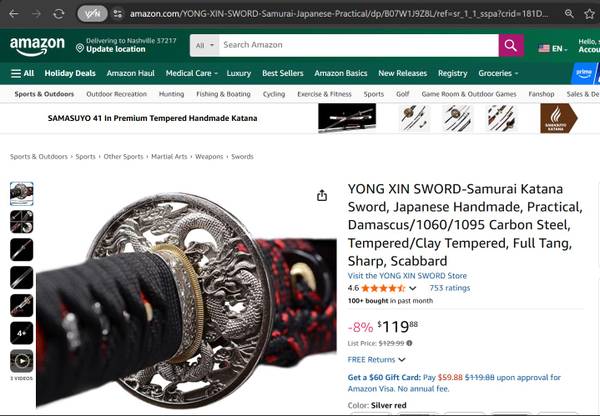Click the Amazon logo
The image size is (600, 416).
tap(37, 47)
